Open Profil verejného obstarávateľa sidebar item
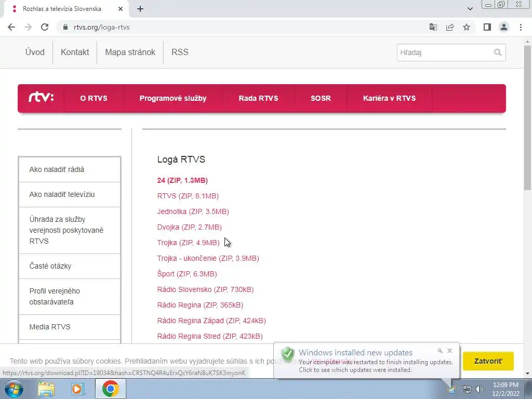532x399 pixels. (70, 297)
